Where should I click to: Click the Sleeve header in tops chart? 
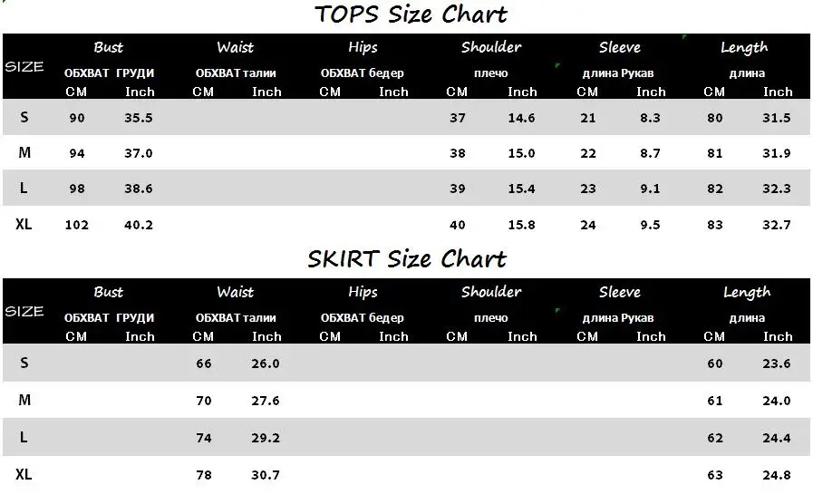click(x=620, y=47)
